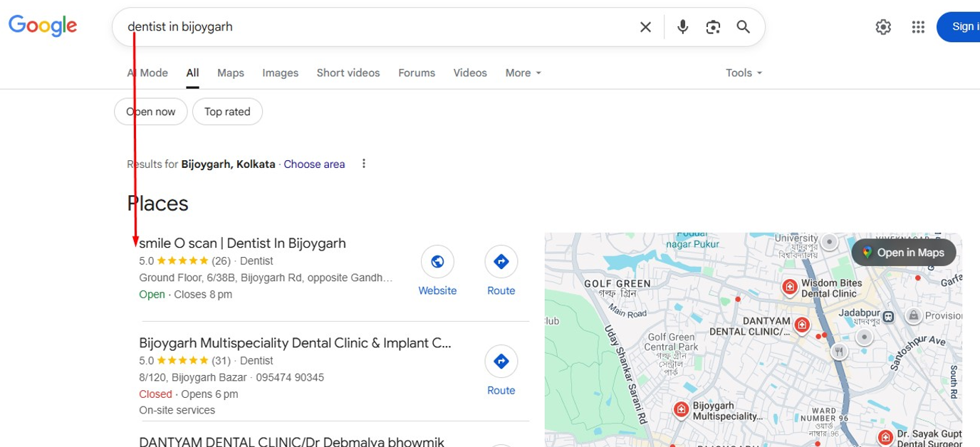Click the On-site services text
This screenshot has height=447, width=980.
point(177,410)
